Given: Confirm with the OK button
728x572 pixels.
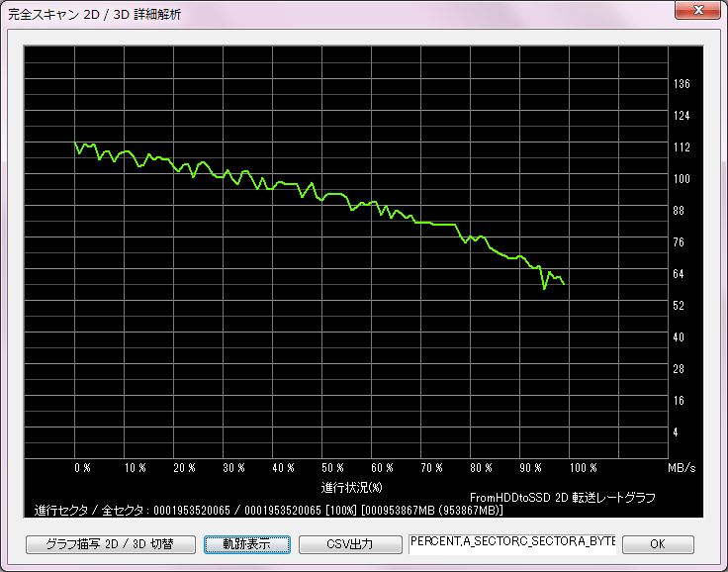Looking at the screenshot, I should tap(658, 544).
